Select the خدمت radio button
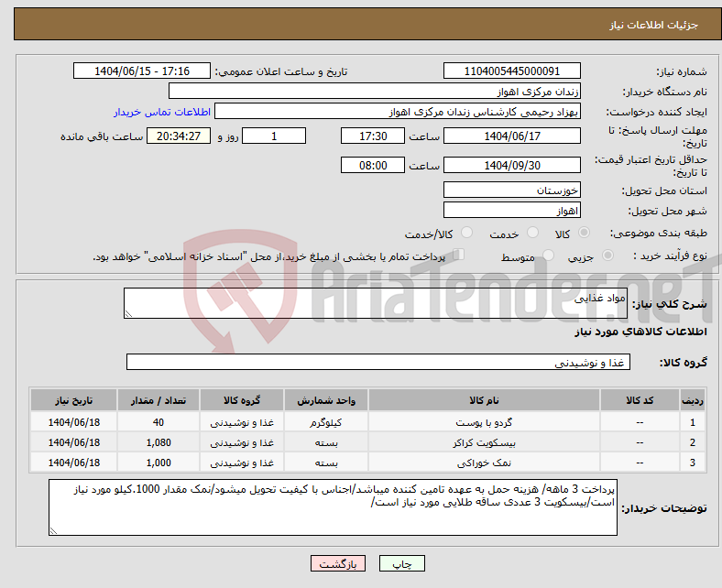The image size is (722, 588). point(532,233)
